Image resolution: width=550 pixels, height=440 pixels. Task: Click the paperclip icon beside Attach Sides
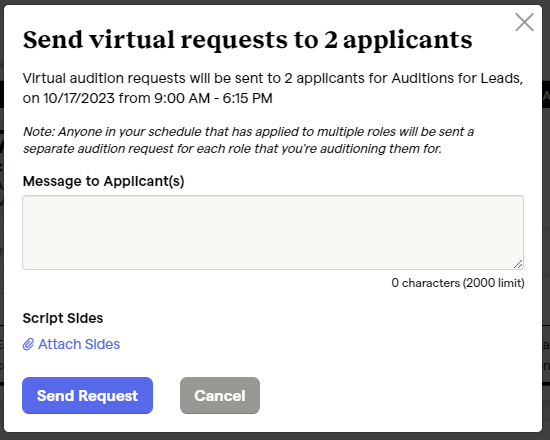click(28, 345)
